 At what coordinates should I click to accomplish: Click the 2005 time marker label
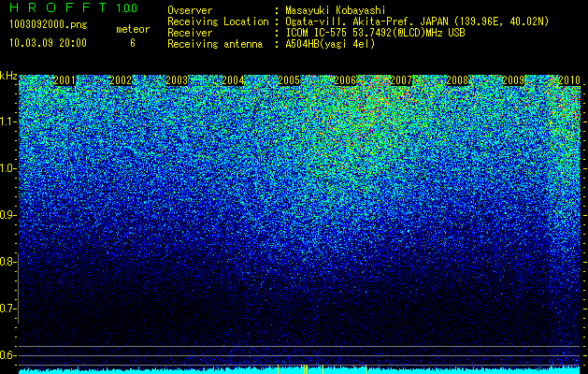(289, 80)
